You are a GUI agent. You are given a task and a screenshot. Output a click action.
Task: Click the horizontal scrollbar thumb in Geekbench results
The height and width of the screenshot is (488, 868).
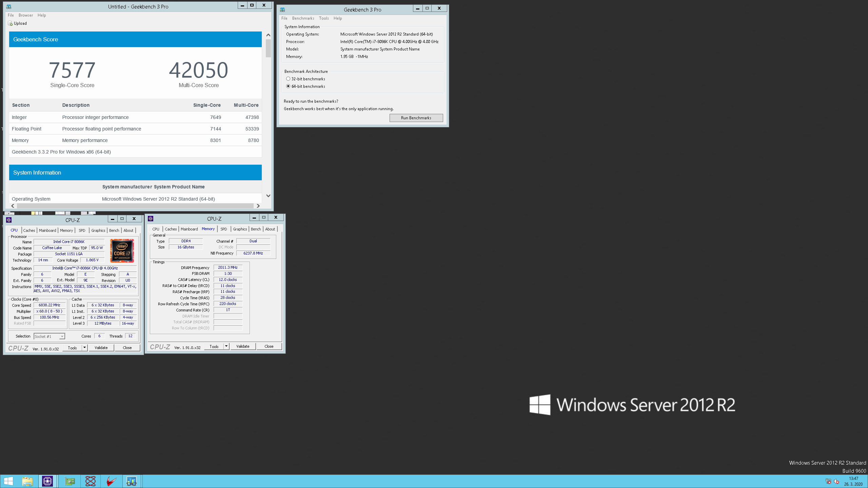pos(135,206)
